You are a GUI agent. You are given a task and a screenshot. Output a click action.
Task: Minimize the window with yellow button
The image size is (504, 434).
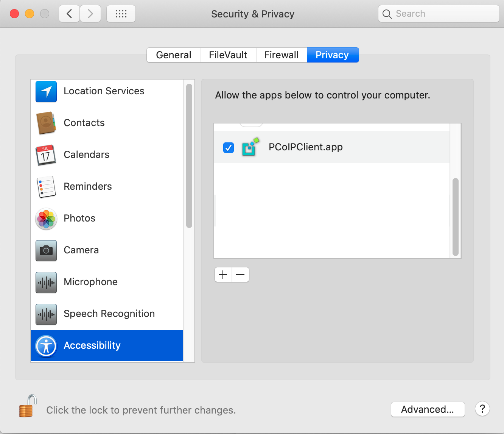coord(30,14)
